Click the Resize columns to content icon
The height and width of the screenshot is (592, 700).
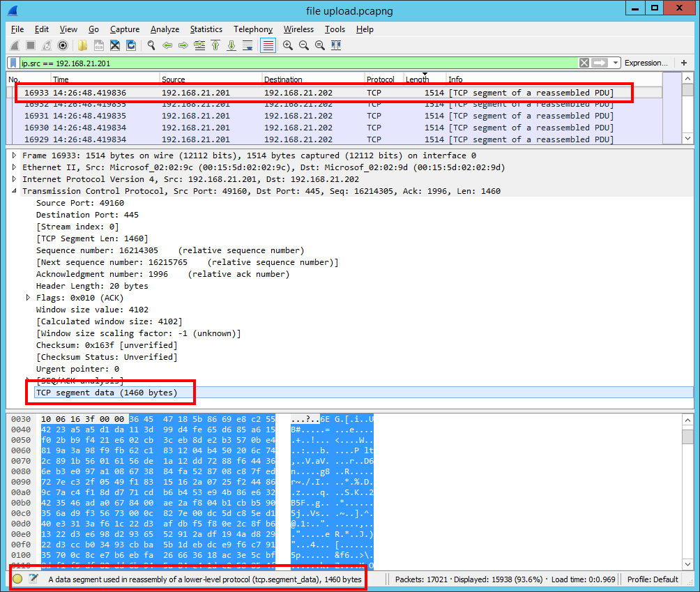[x=336, y=45]
